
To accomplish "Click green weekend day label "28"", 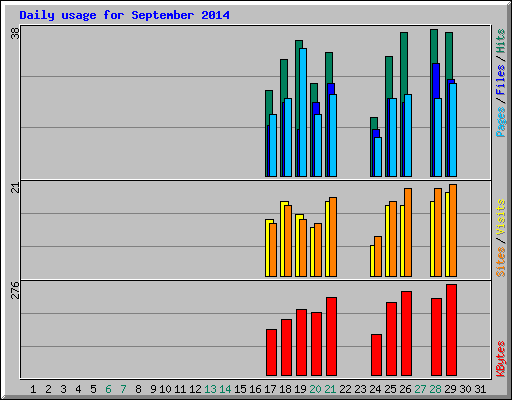I will (x=435, y=389).
